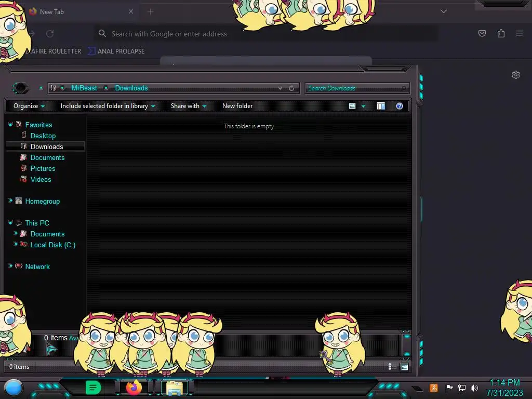Click the Videos folder icon
Viewport: 532px width, 399px height.
click(x=24, y=179)
